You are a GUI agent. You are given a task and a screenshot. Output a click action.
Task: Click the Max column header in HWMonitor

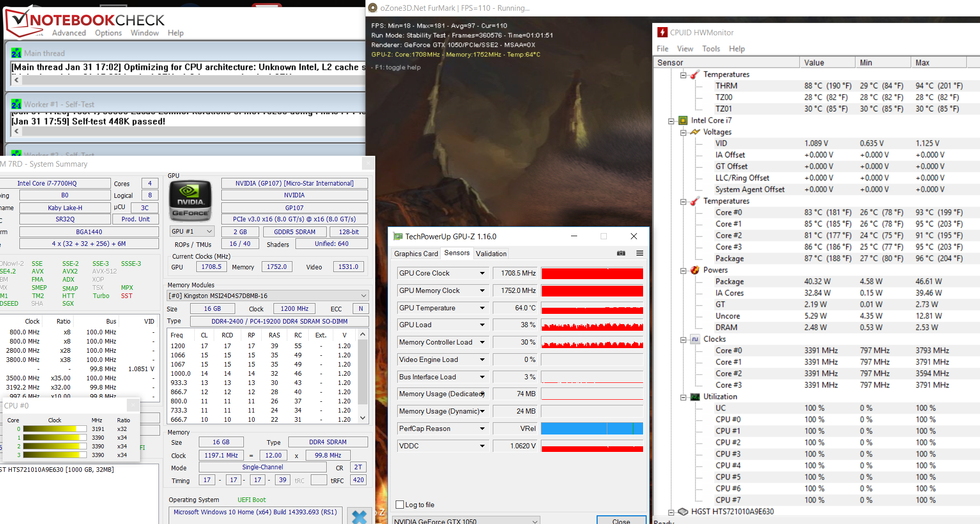[x=939, y=62]
